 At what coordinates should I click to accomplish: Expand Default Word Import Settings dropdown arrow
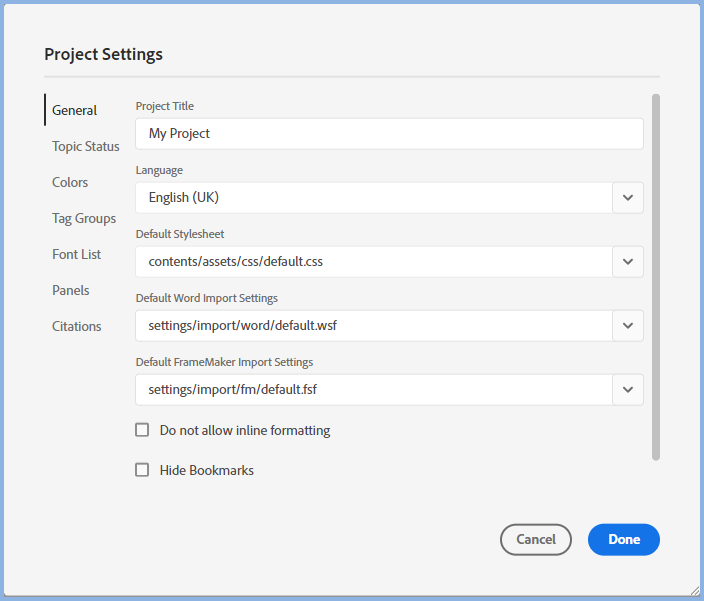(628, 325)
